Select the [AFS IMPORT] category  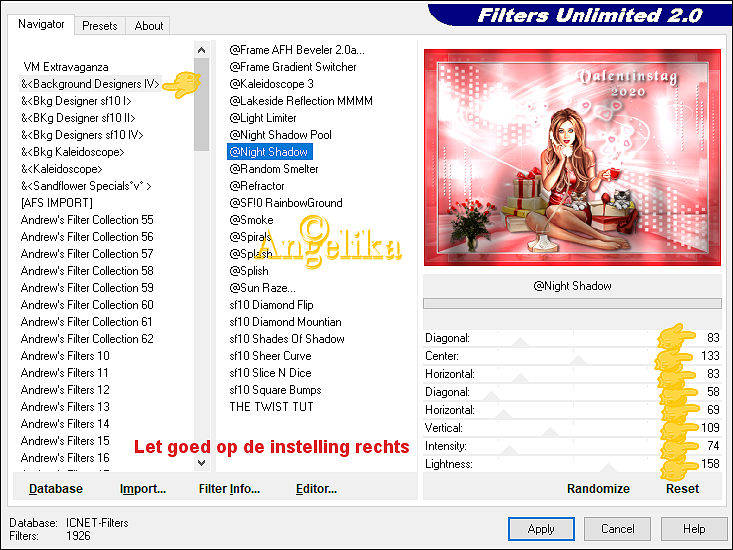pos(57,203)
